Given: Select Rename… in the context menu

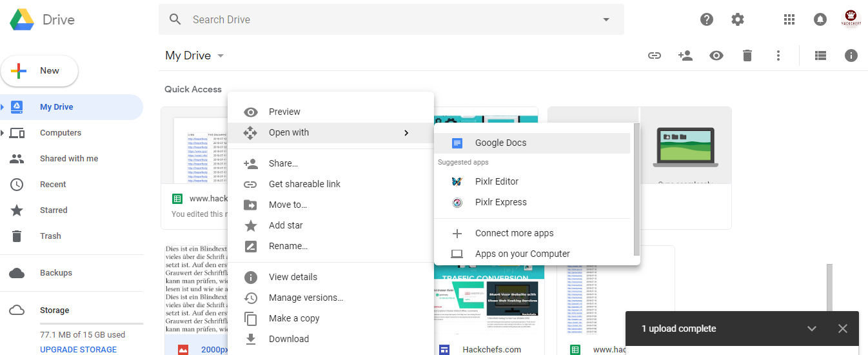Looking at the screenshot, I should tap(331, 247).
